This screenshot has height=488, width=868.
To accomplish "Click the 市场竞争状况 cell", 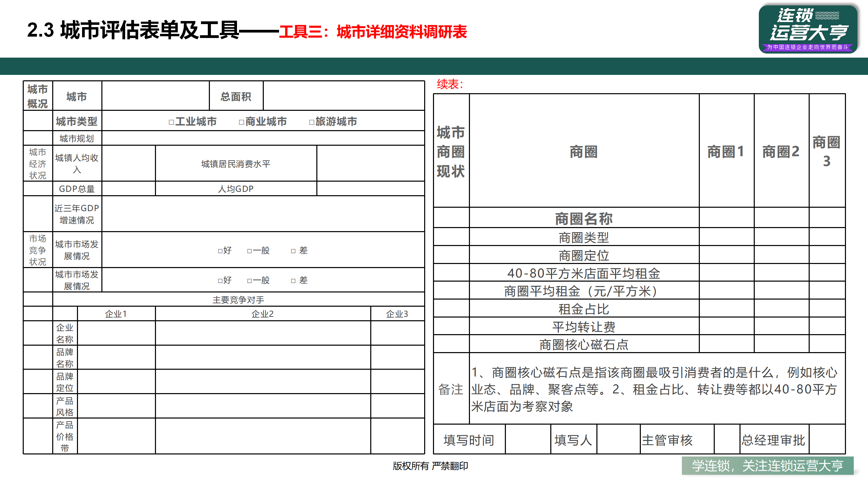I will (38, 250).
